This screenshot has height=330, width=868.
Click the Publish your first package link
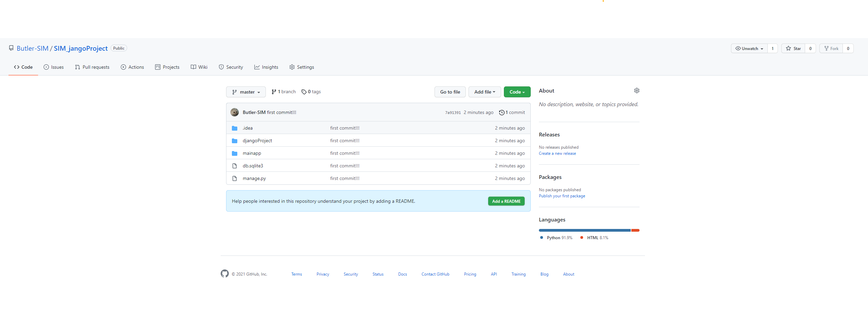click(562, 196)
